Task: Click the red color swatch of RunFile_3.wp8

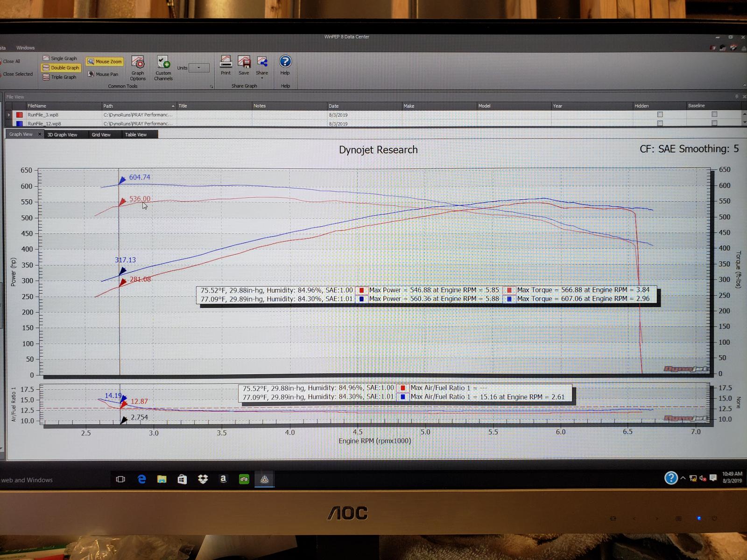Action: tap(20, 115)
